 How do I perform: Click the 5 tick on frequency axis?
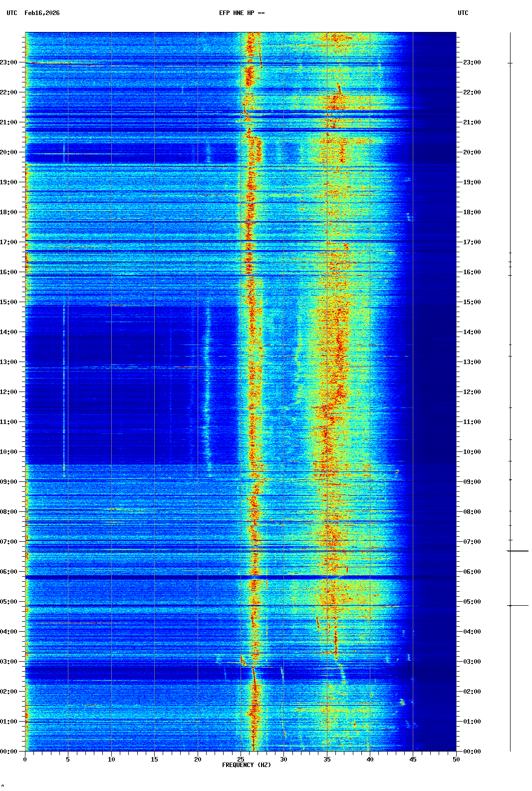click(x=68, y=759)
